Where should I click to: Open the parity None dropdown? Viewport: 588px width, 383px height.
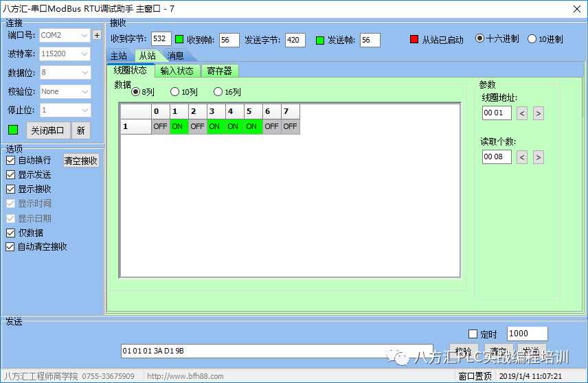(65, 91)
